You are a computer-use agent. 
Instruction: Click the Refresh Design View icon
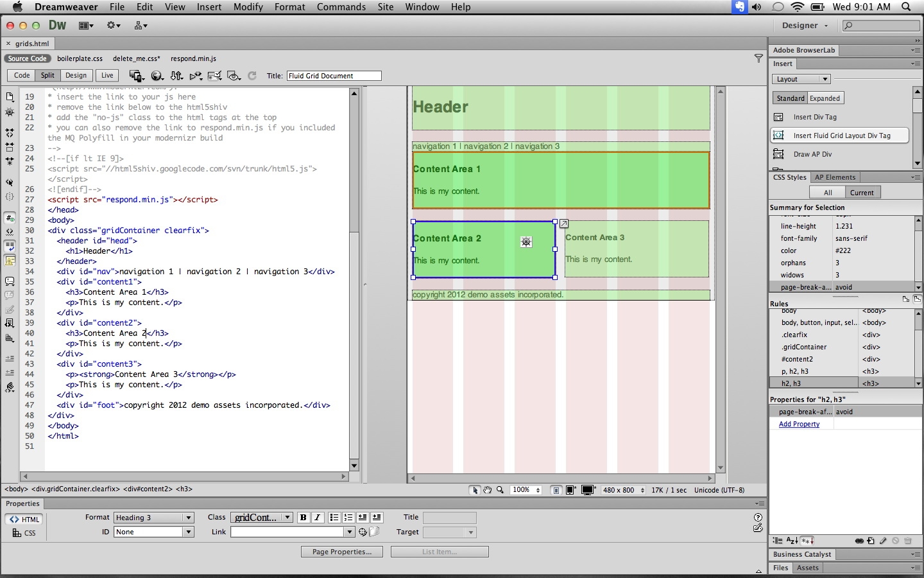(252, 76)
